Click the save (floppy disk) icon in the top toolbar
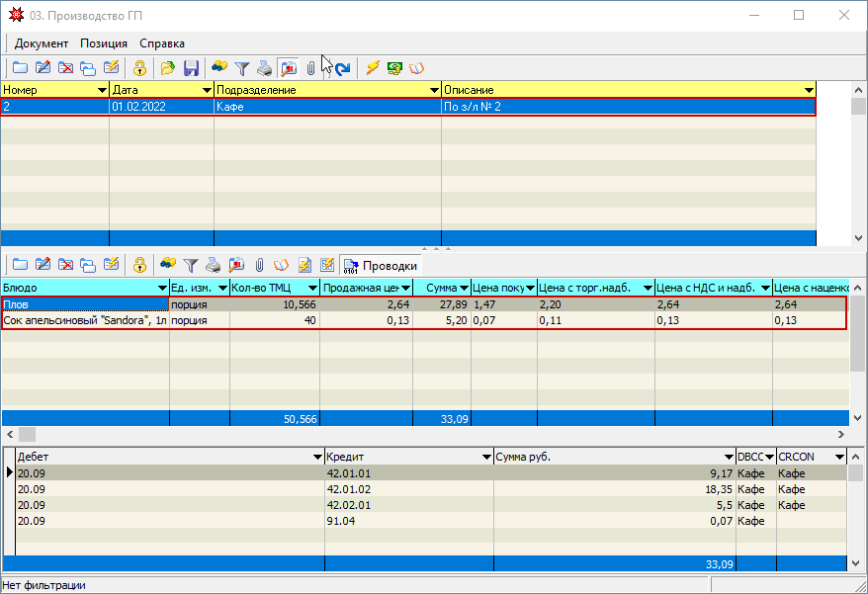This screenshot has width=868, height=594. click(x=192, y=68)
